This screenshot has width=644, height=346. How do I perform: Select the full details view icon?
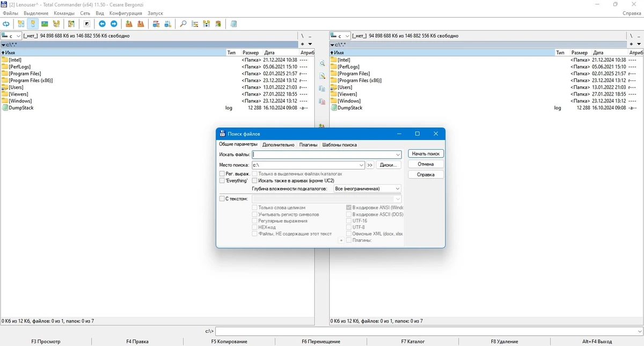tap(33, 24)
